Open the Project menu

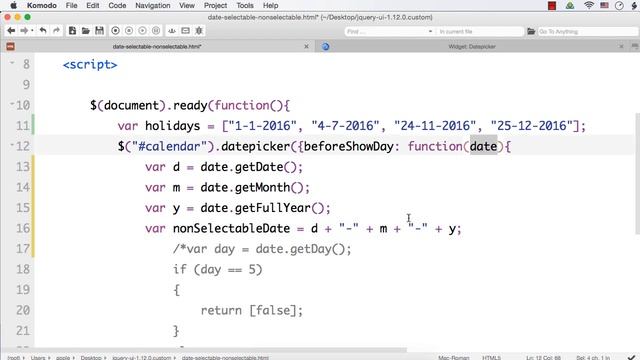216,5
